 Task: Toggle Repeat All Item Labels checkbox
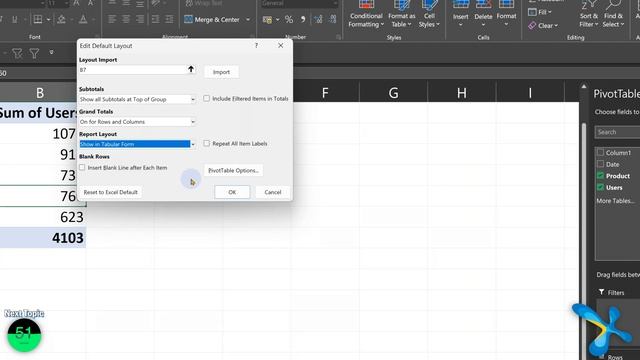[x=207, y=143]
